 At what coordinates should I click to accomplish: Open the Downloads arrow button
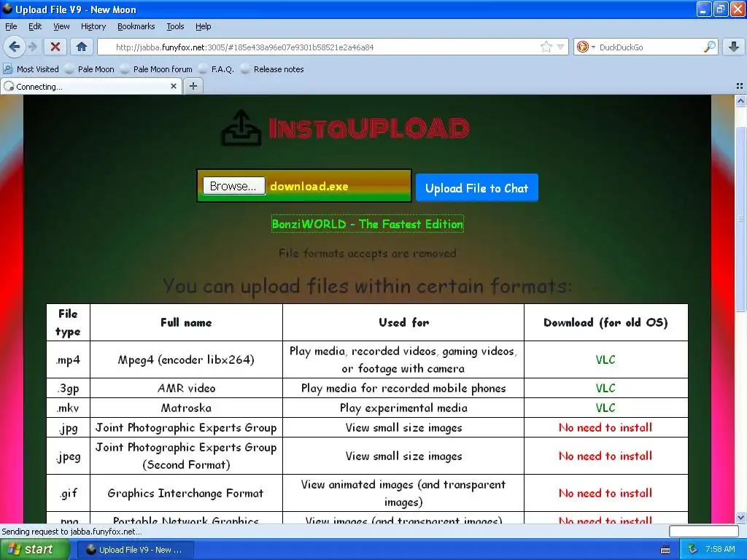[734, 47]
